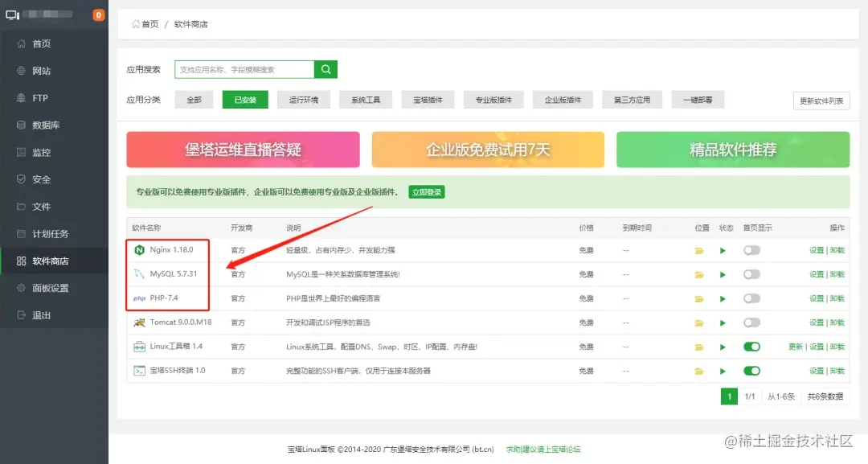The image size is (868, 464).
Task: Click the home icon in breadcrumb
Action: 136,24
